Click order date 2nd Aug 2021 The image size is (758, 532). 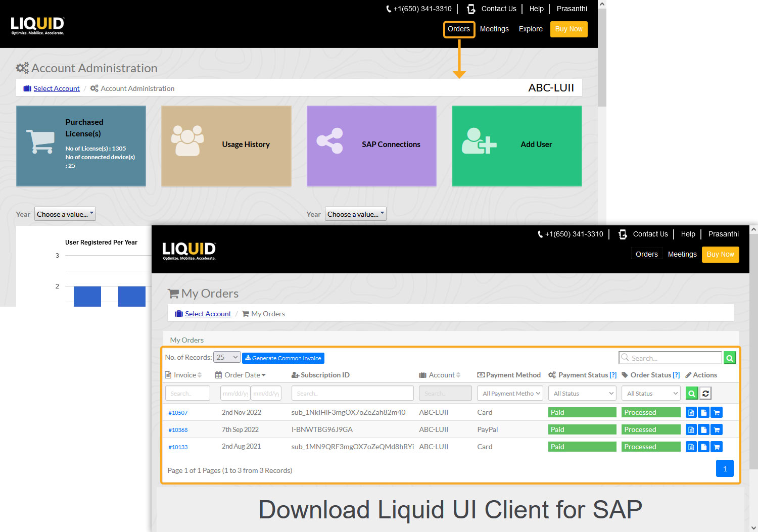coord(242,446)
